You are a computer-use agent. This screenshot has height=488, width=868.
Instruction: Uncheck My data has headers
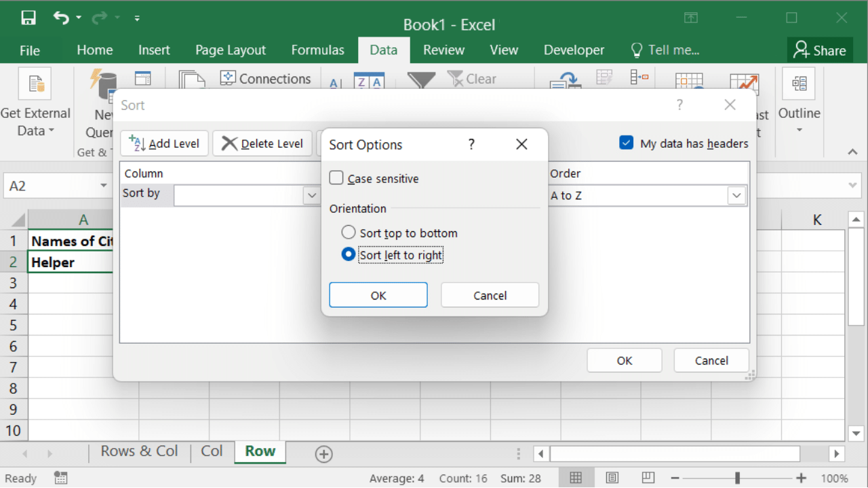(626, 143)
